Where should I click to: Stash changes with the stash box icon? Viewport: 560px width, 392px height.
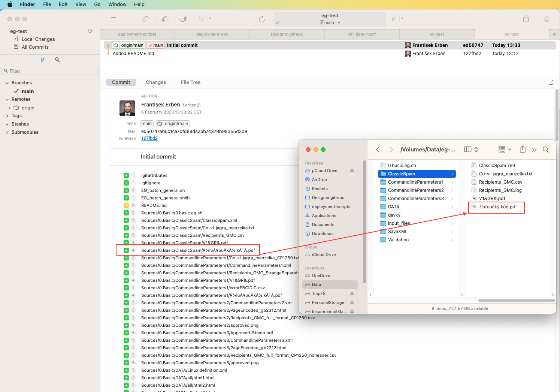coord(202,19)
